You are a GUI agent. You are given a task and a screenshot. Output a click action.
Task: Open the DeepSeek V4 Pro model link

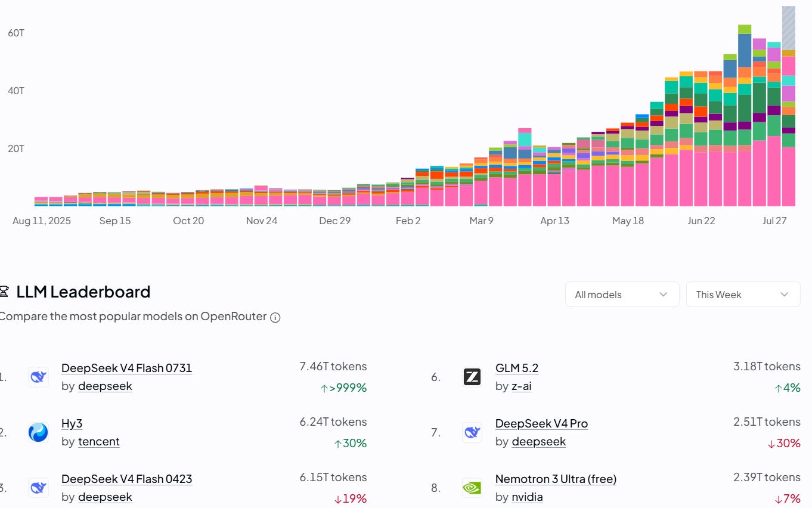[541, 423]
